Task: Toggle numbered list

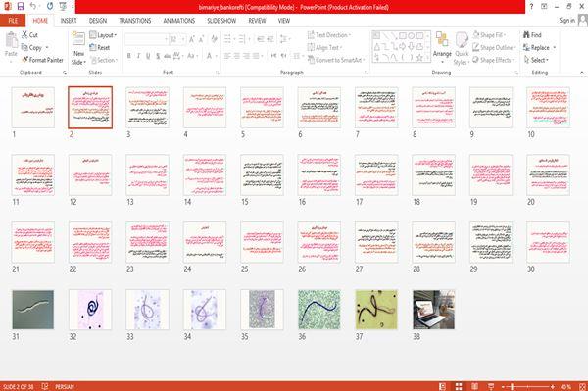Action: [243, 39]
